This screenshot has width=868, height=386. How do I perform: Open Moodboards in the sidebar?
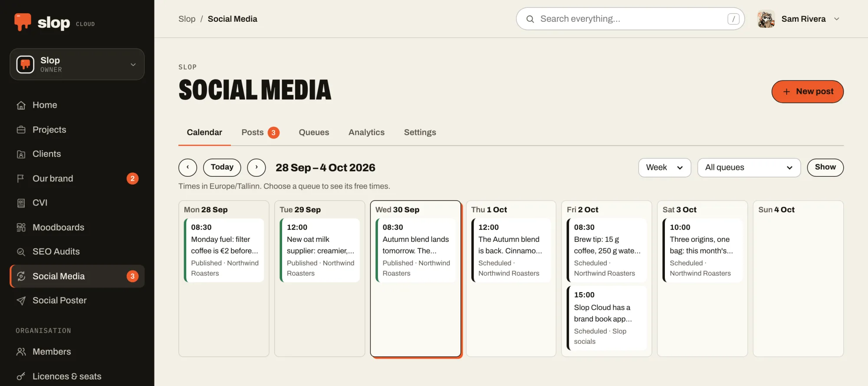pos(77,228)
